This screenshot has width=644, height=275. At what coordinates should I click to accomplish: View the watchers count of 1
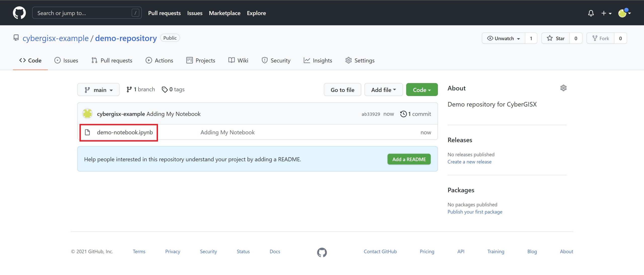[x=531, y=38]
